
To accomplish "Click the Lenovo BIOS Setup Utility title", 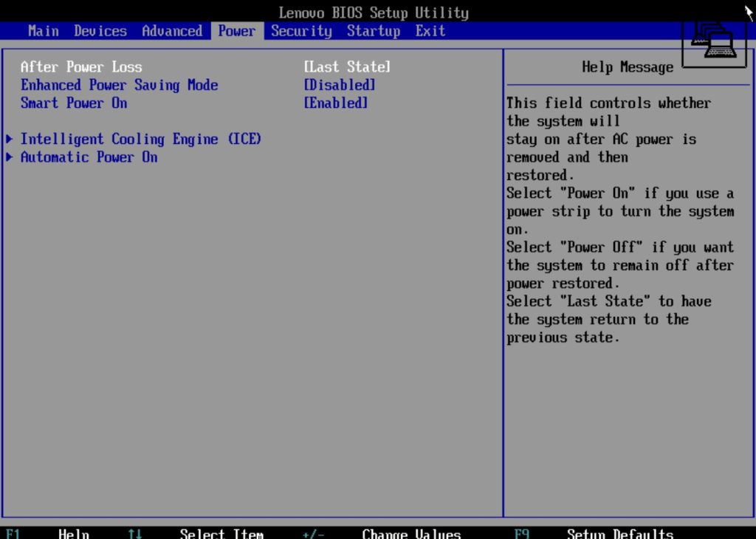I will [374, 13].
